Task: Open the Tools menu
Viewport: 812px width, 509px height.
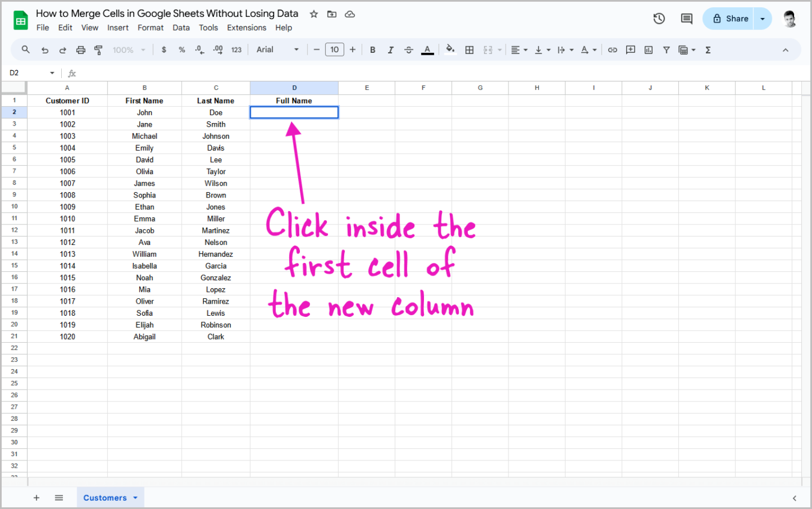Action: (x=209, y=28)
